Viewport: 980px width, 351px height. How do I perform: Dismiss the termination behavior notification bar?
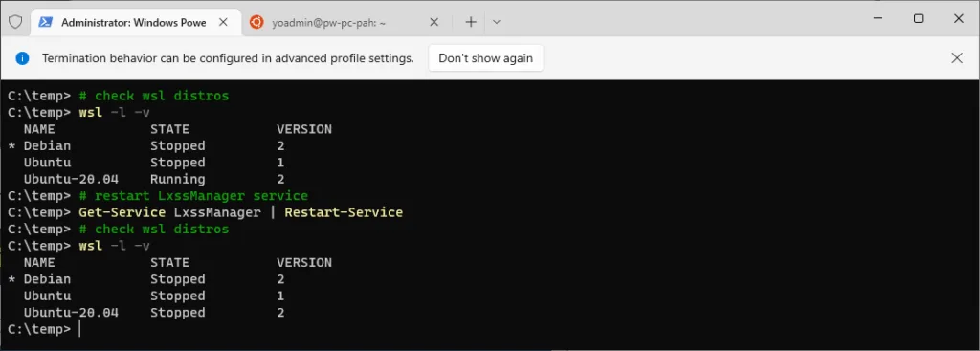pos(957,58)
